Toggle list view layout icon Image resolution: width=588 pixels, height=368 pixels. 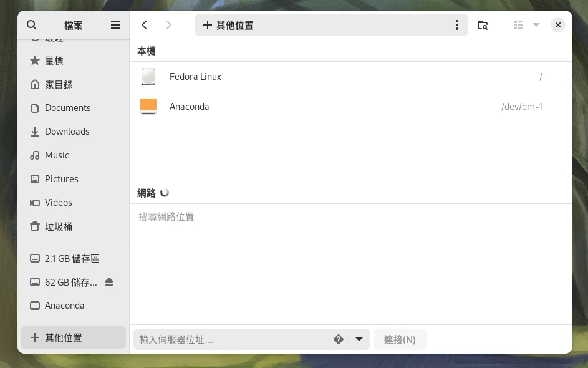[x=518, y=25]
